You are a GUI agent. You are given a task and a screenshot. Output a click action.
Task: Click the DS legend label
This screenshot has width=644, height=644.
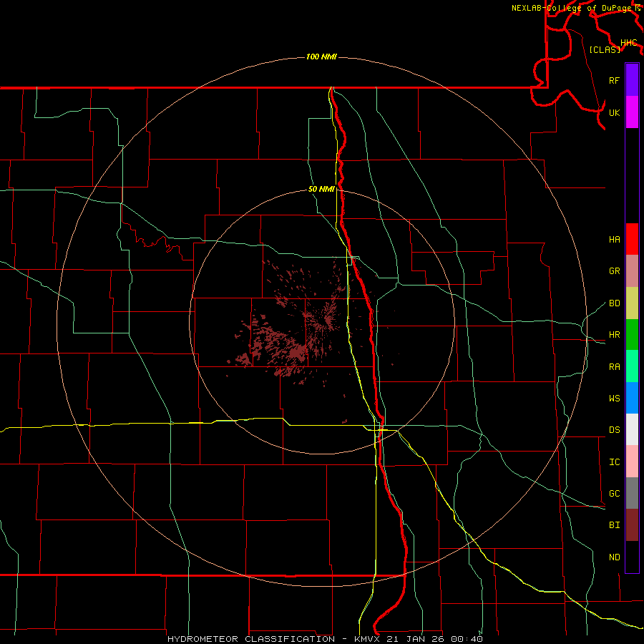[x=614, y=430]
